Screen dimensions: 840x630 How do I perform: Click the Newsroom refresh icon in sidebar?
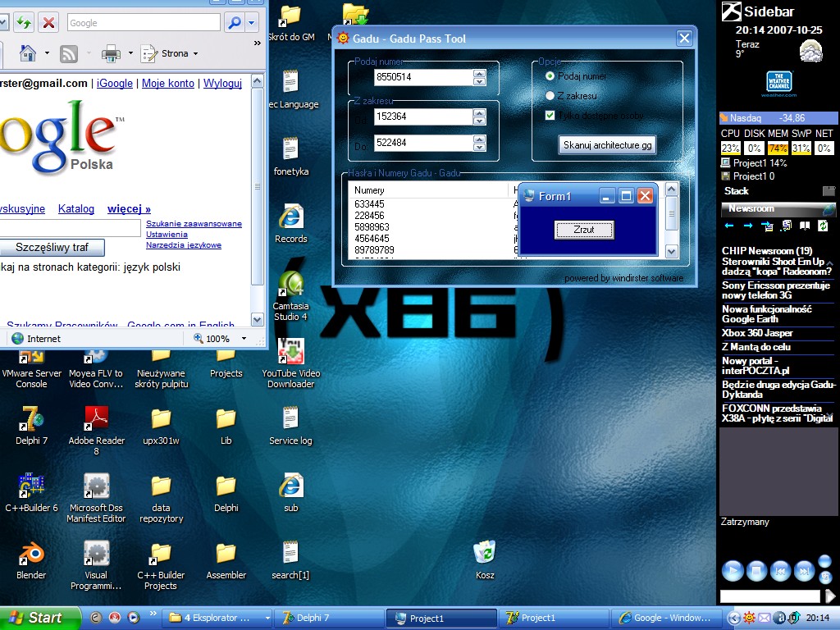(823, 226)
